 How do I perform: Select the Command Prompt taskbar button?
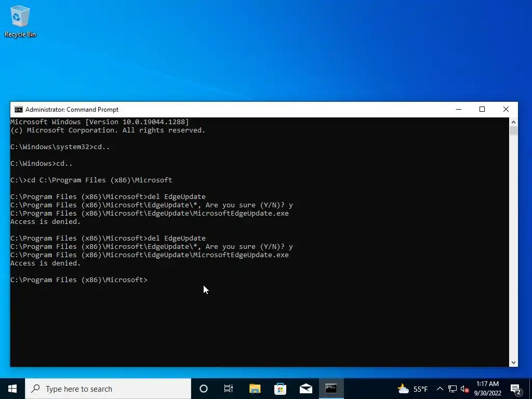tap(331, 389)
